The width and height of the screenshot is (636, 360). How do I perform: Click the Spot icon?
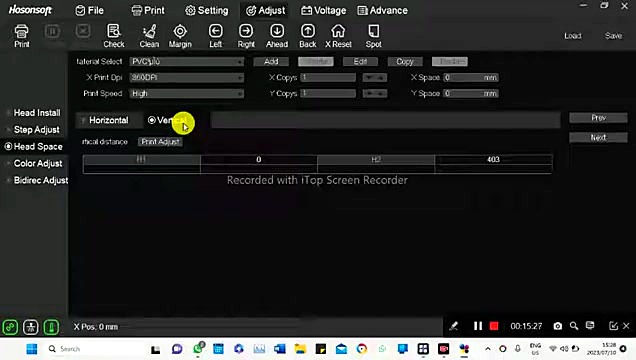374,36
